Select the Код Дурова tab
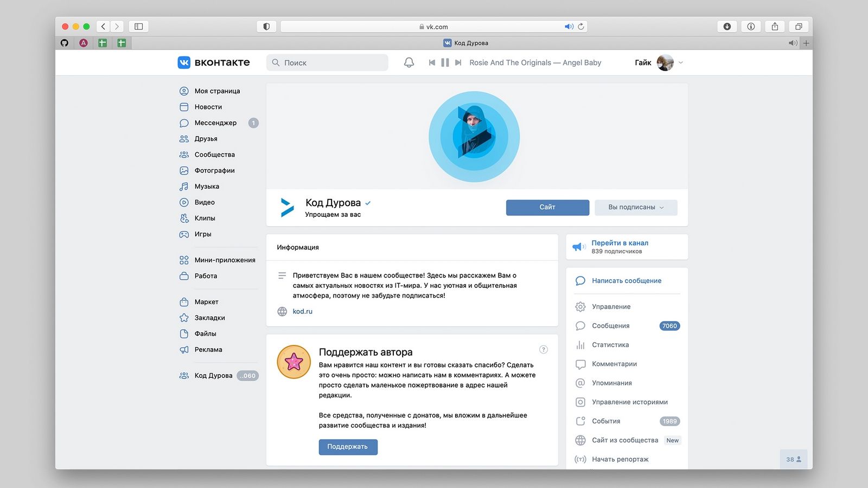Viewport: 868px width, 488px height. [465, 43]
